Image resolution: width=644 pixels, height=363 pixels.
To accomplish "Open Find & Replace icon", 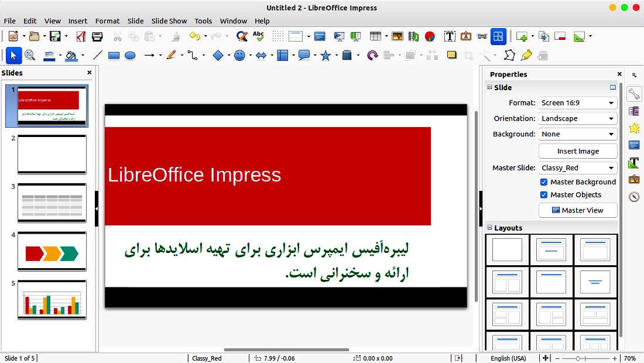I will tap(242, 36).
